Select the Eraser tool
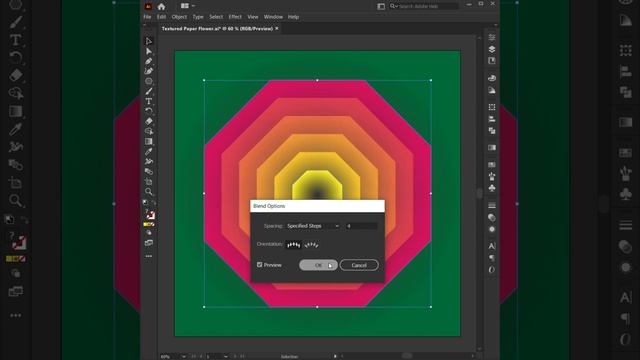The image size is (640, 360). click(x=149, y=121)
